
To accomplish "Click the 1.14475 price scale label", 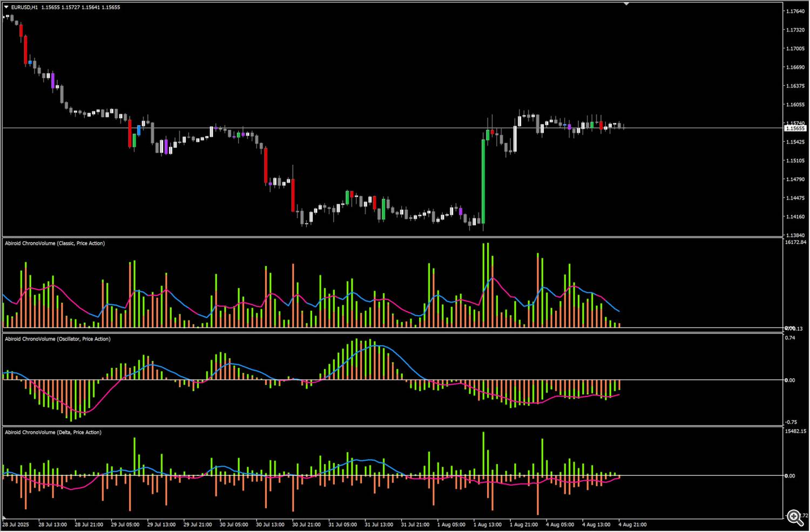I will pyautogui.click(x=795, y=198).
